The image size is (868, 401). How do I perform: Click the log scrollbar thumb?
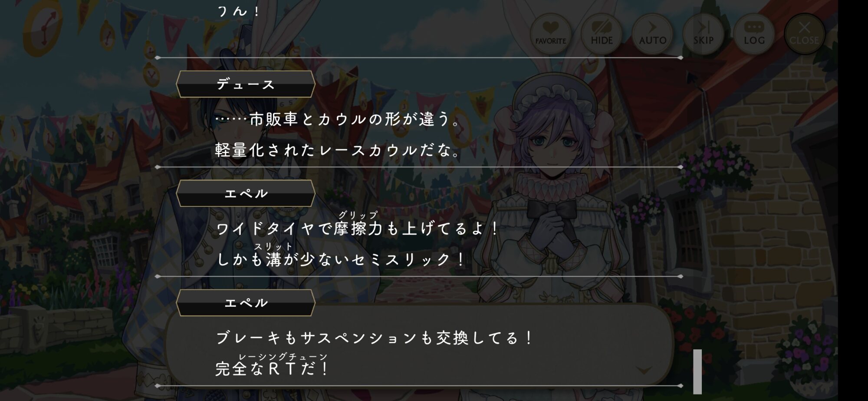(697, 371)
